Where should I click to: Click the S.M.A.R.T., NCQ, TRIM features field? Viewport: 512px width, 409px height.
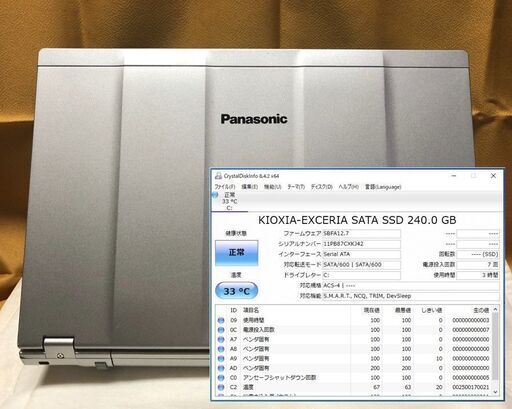pos(411,296)
